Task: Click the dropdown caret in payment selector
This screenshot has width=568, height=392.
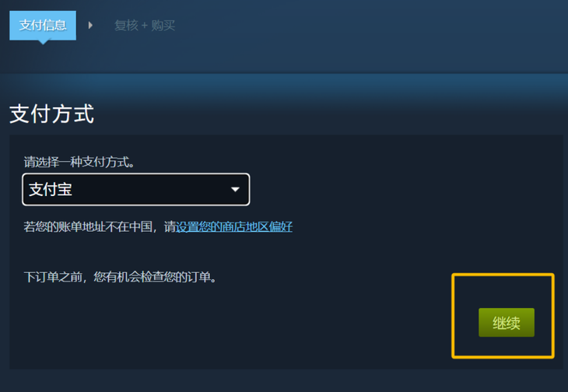Action: (x=235, y=189)
